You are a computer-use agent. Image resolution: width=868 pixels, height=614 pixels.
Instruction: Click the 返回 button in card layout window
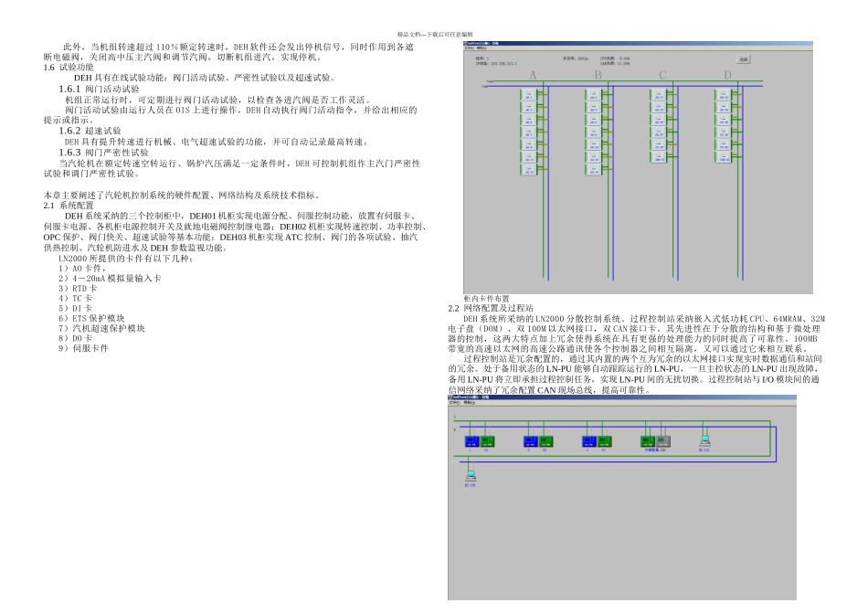(x=744, y=59)
